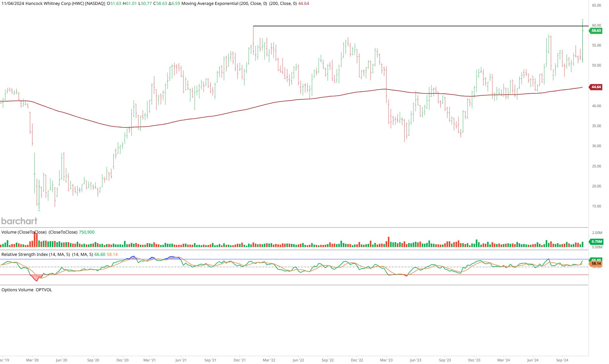Click the 65.00 price axis label
This screenshot has height=364, width=609.
(597, 5)
